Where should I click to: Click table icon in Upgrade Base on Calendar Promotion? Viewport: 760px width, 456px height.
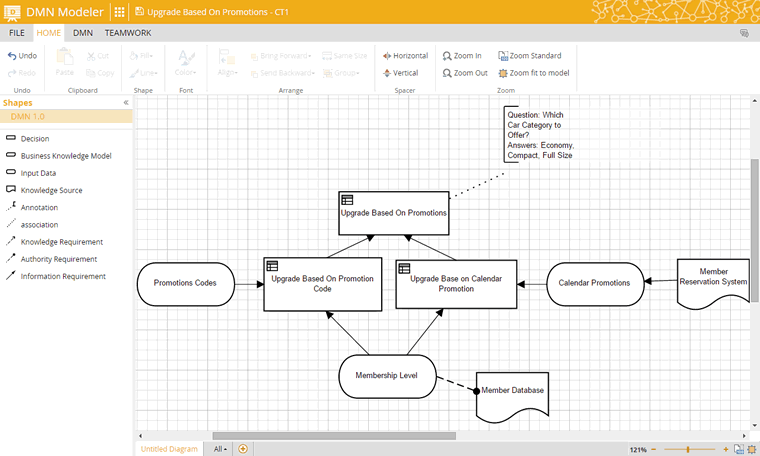(x=404, y=268)
